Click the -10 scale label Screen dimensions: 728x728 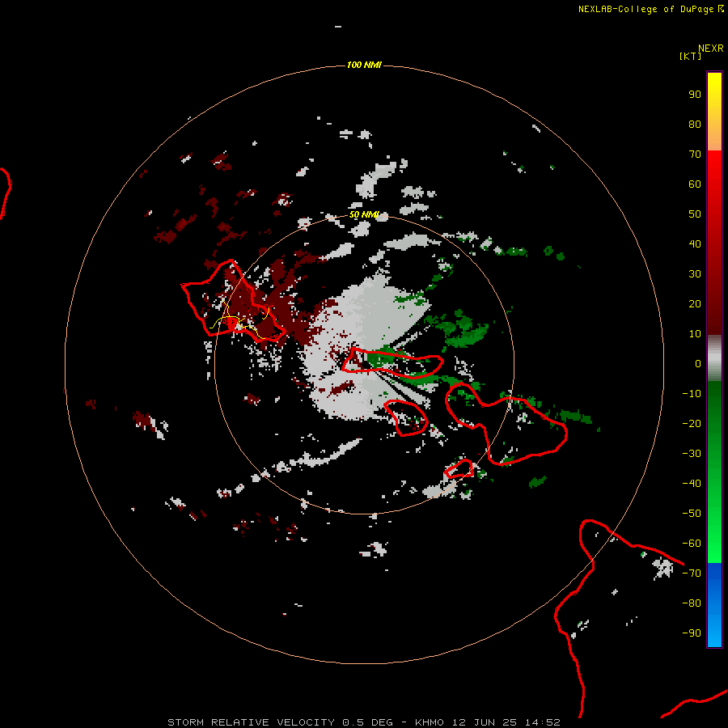click(692, 394)
